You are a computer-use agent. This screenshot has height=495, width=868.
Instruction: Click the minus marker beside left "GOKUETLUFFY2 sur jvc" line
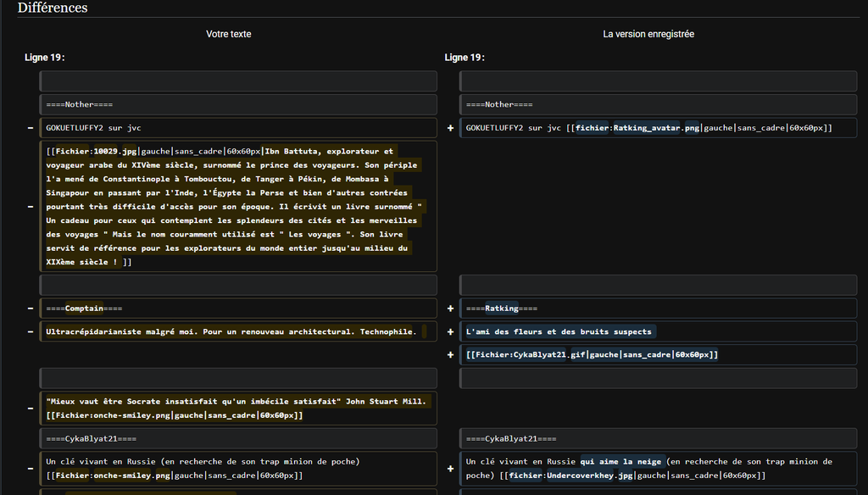point(31,128)
